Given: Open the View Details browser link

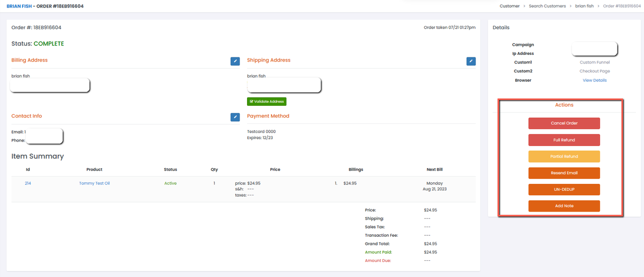Looking at the screenshot, I should (x=594, y=80).
